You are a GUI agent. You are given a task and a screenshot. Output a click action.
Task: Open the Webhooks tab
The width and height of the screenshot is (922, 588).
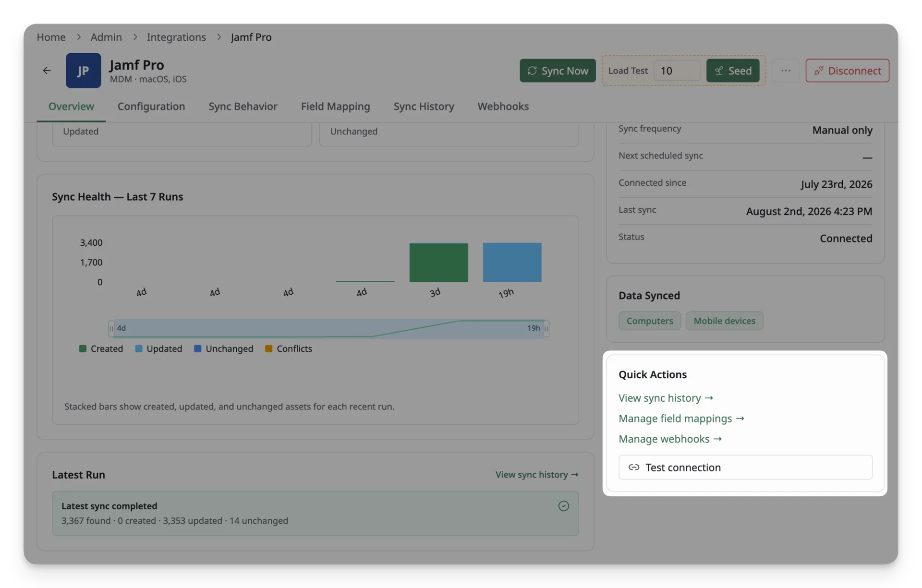pyautogui.click(x=503, y=106)
